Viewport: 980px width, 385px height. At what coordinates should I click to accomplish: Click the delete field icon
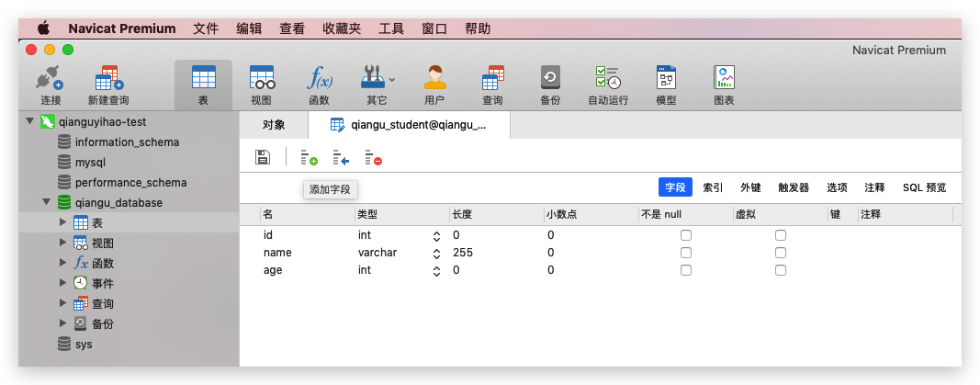tap(373, 158)
